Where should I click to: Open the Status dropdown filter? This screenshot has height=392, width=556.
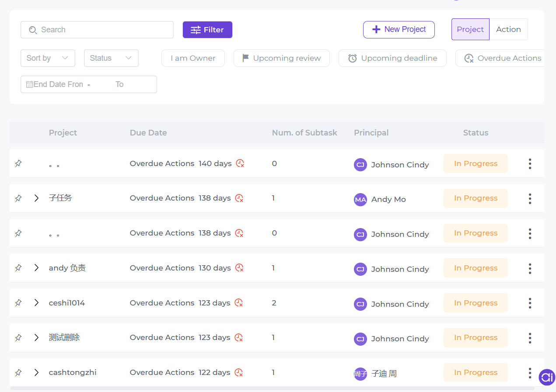111,58
